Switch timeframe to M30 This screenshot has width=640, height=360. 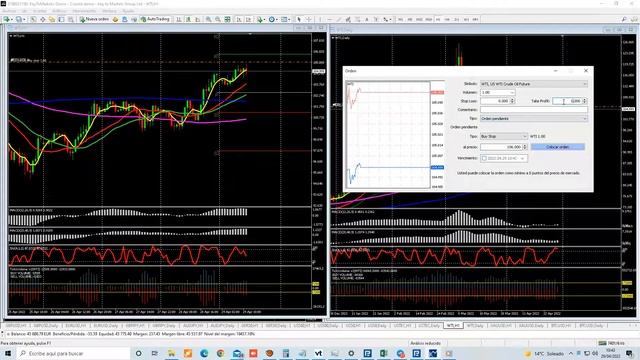coord(429,19)
